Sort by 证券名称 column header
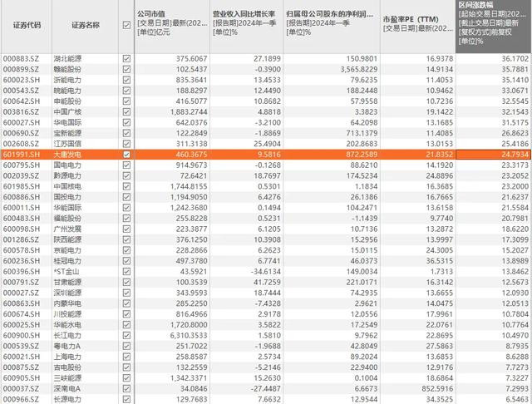Image resolution: width=532 pixels, height=404 pixels. pos(86,25)
